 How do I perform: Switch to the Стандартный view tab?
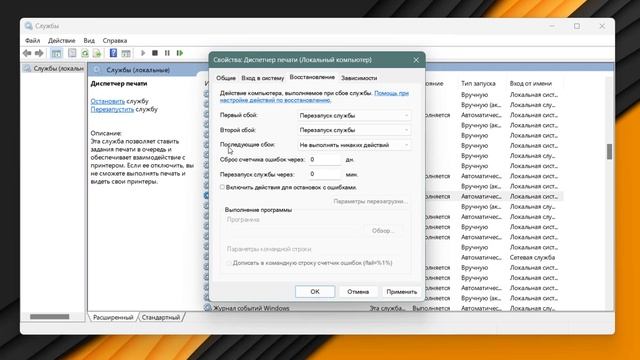click(x=161, y=317)
